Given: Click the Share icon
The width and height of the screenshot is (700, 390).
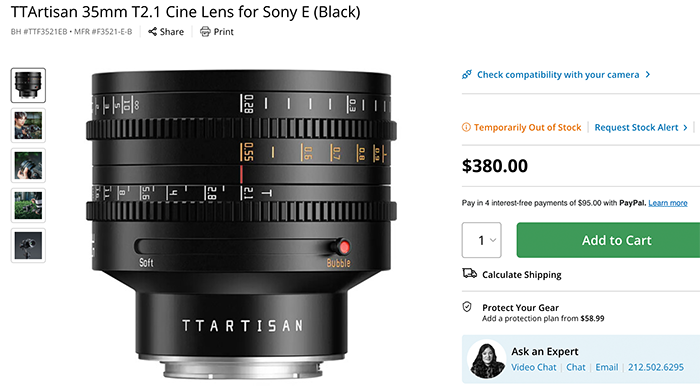Looking at the screenshot, I should click(x=152, y=31).
